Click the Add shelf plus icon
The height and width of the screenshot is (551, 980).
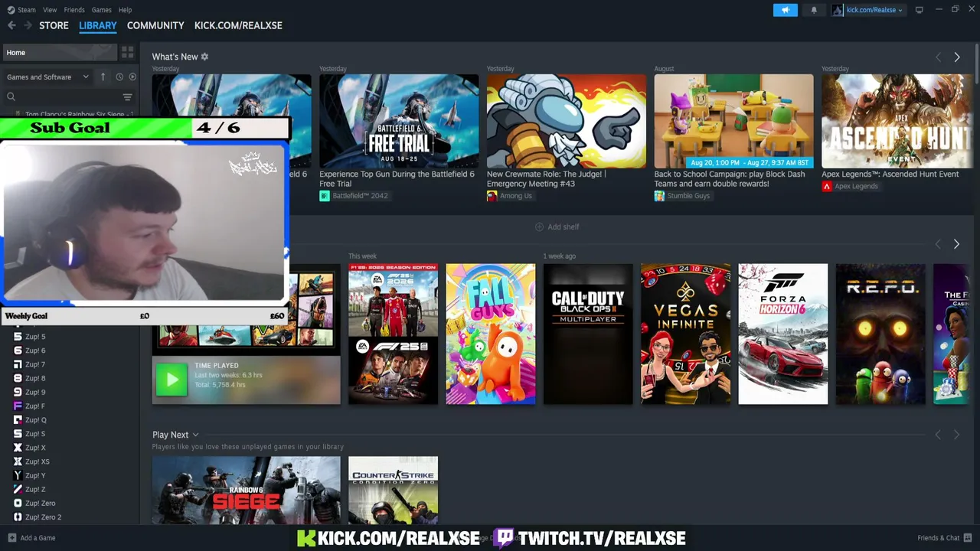539,227
